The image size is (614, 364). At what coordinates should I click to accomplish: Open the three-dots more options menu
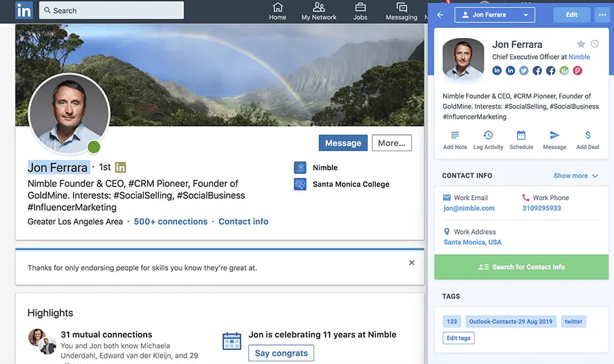tap(601, 15)
